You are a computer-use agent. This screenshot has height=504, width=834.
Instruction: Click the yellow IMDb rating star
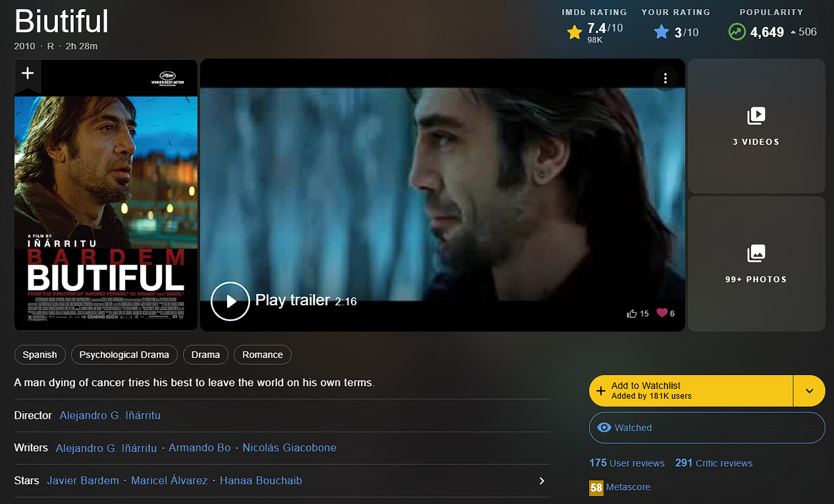[x=575, y=32]
